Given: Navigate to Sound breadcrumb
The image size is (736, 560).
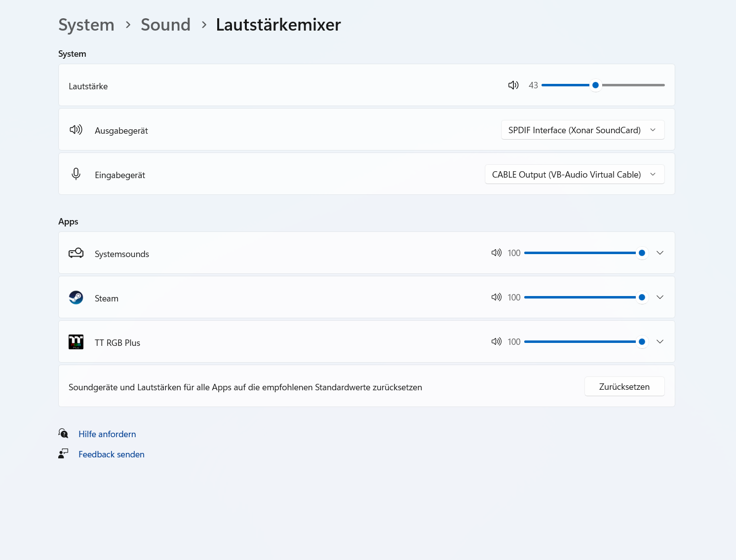Looking at the screenshot, I should (x=165, y=25).
